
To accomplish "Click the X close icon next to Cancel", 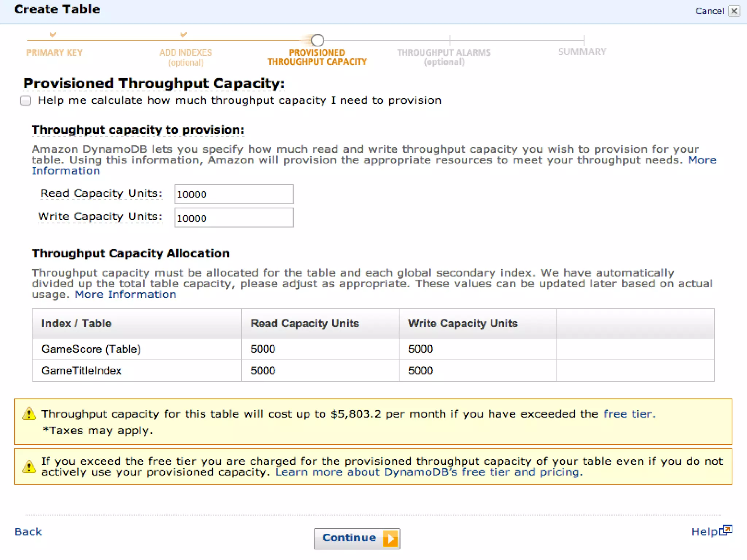I will (734, 11).
